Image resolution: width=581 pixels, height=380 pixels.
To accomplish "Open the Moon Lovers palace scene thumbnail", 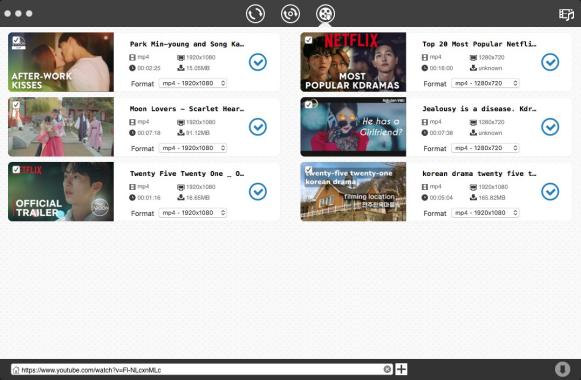I will pyautogui.click(x=61, y=127).
